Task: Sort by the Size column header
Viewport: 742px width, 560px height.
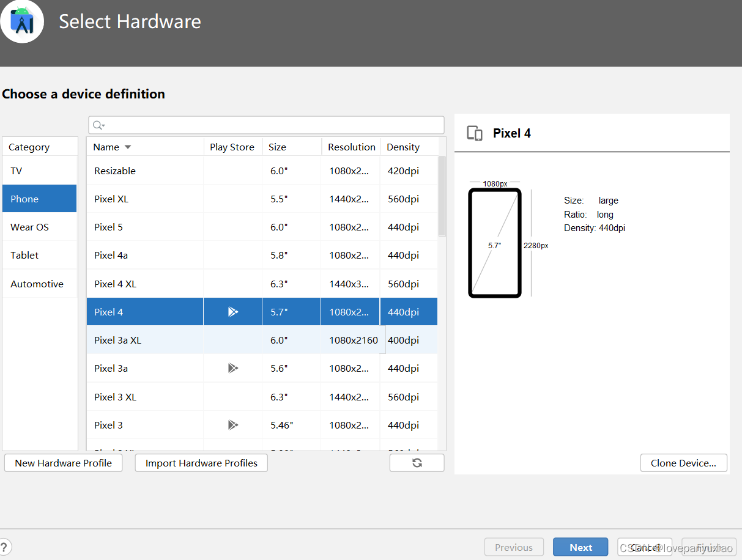Action: tap(292, 147)
